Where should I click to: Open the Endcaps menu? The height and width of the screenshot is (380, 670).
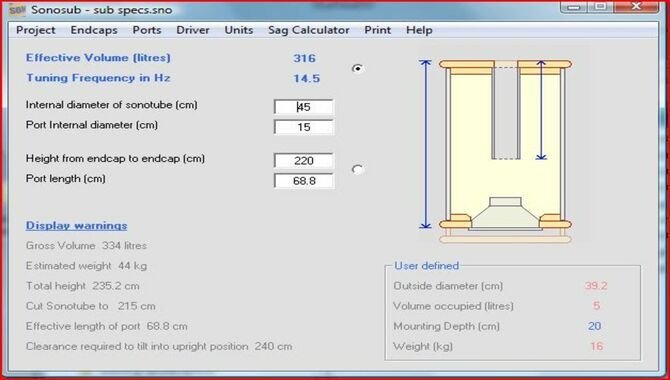tap(94, 30)
